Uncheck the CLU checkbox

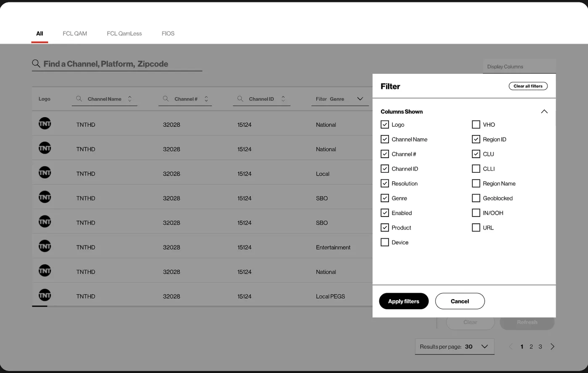tap(476, 154)
